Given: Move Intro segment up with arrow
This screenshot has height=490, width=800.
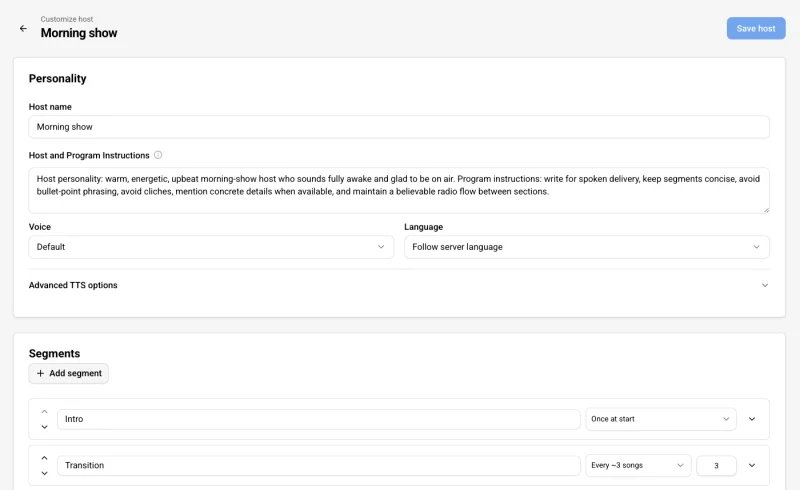Looking at the screenshot, I should [44, 412].
